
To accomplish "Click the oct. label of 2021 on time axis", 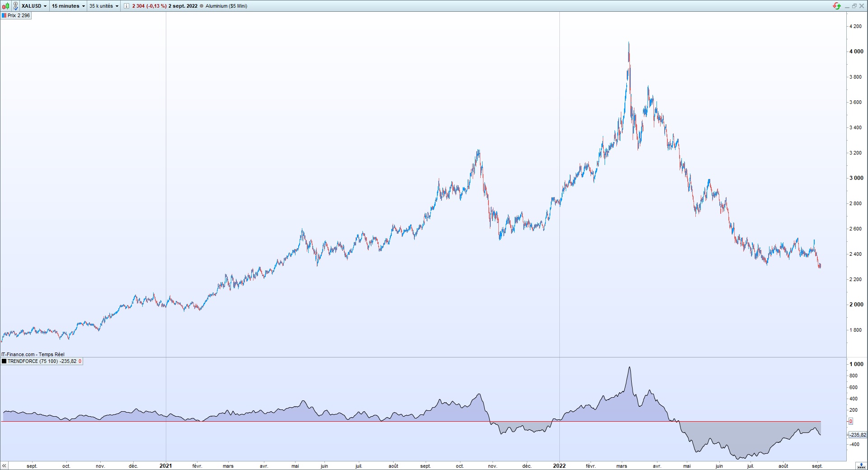I will point(460,466).
